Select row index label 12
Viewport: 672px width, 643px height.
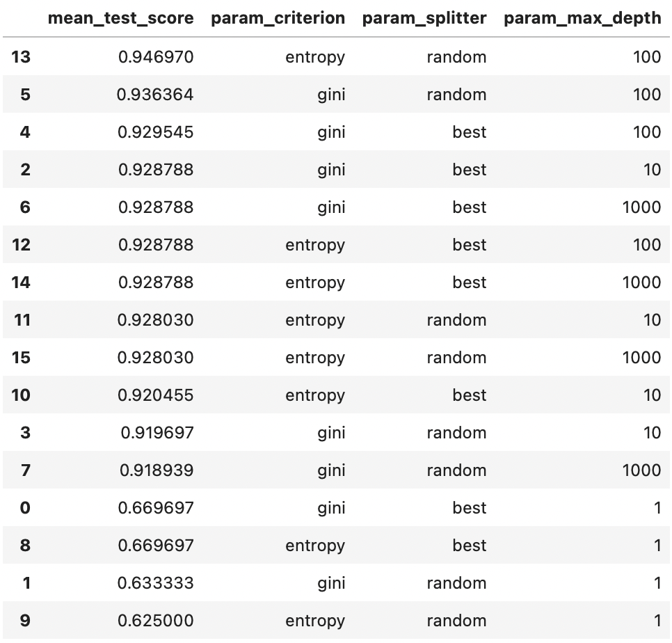click(x=22, y=244)
